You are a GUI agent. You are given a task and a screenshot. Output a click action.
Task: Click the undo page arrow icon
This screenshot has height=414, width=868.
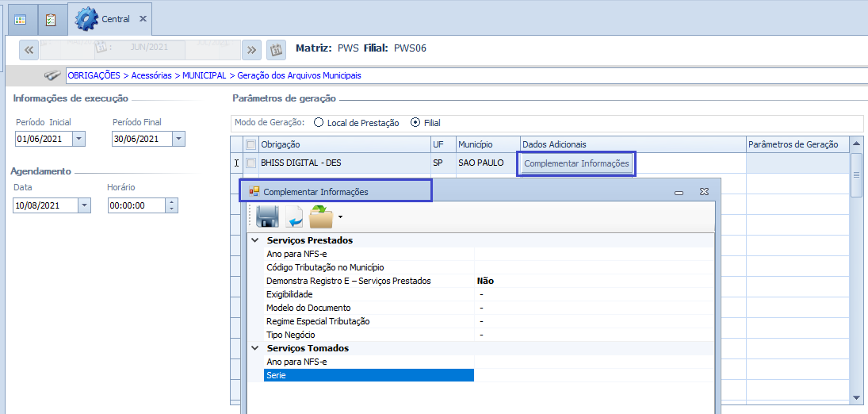pos(295,217)
